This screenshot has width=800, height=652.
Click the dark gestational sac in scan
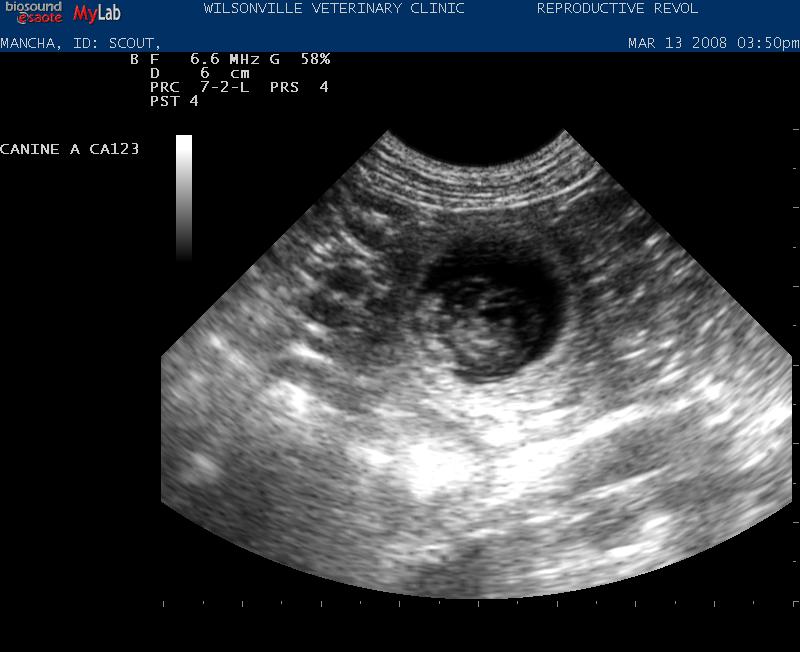[x=495, y=311]
